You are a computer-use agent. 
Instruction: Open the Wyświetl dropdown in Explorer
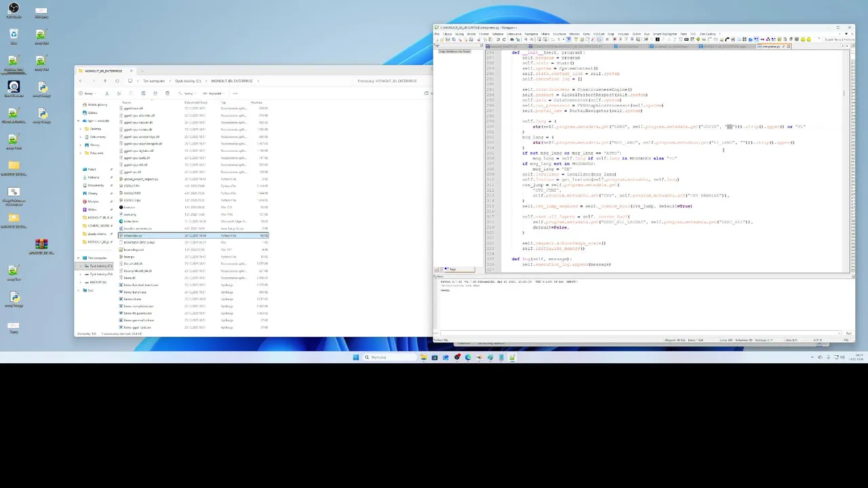[x=214, y=94]
